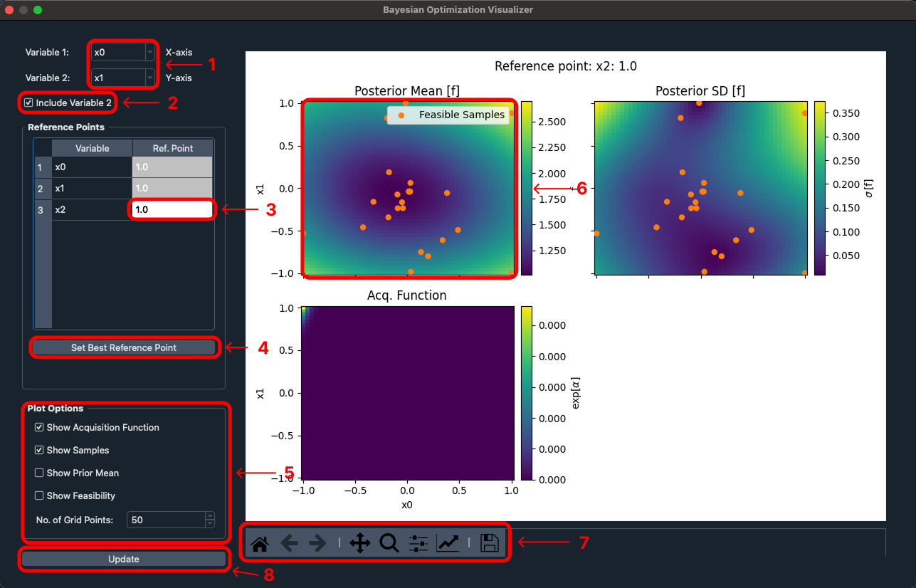This screenshot has height=588, width=916.
Task: Click the Back arrow in plot toolbar
Action: pyautogui.click(x=289, y=544)
